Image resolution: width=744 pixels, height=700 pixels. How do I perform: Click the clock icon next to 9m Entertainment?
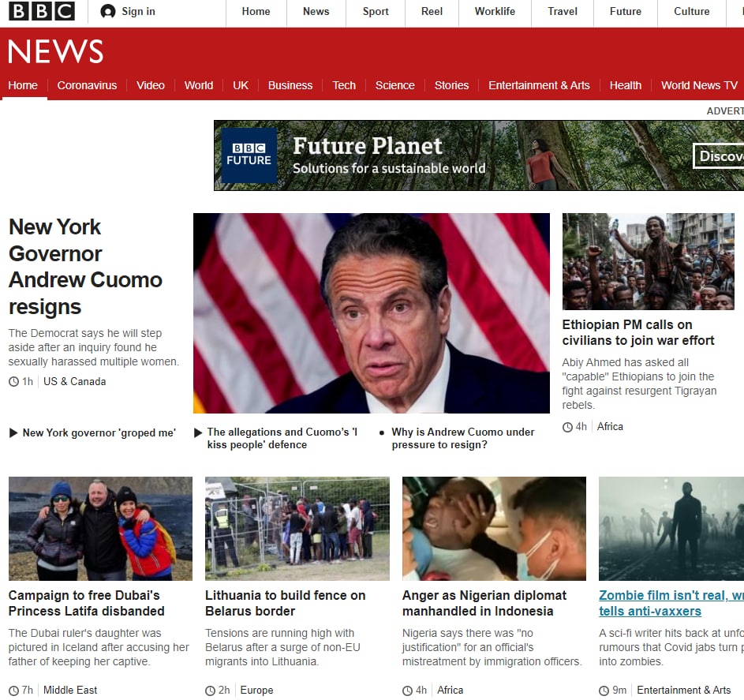coord(604,691)
